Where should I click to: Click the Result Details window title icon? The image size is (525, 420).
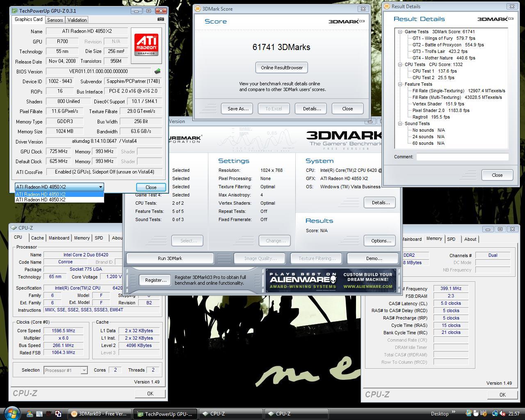tap(387, 6)
